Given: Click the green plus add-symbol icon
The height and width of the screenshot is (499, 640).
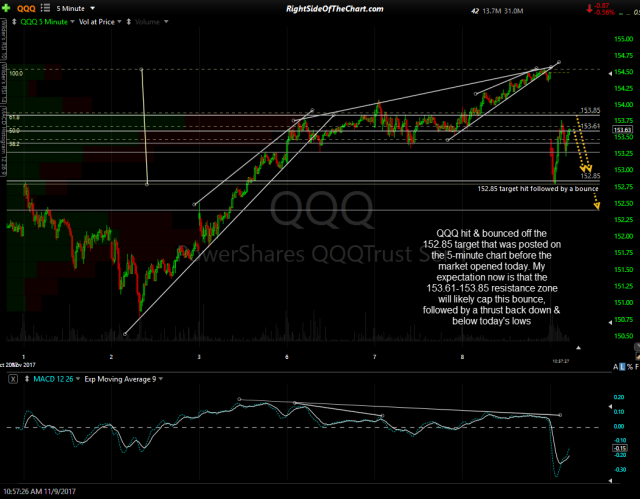Looking at the screenshot, I should point(6,8).
